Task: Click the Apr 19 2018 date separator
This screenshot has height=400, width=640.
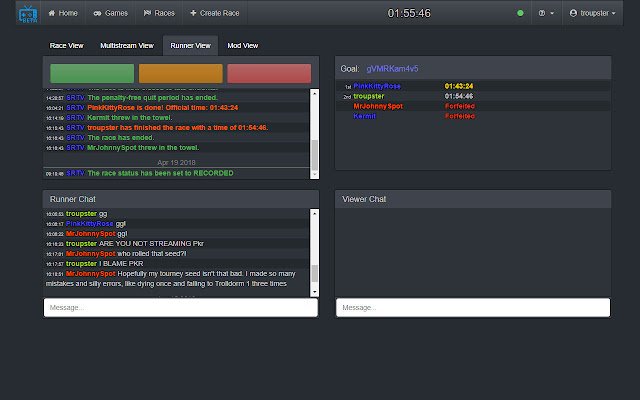Action: click(176, 162)
